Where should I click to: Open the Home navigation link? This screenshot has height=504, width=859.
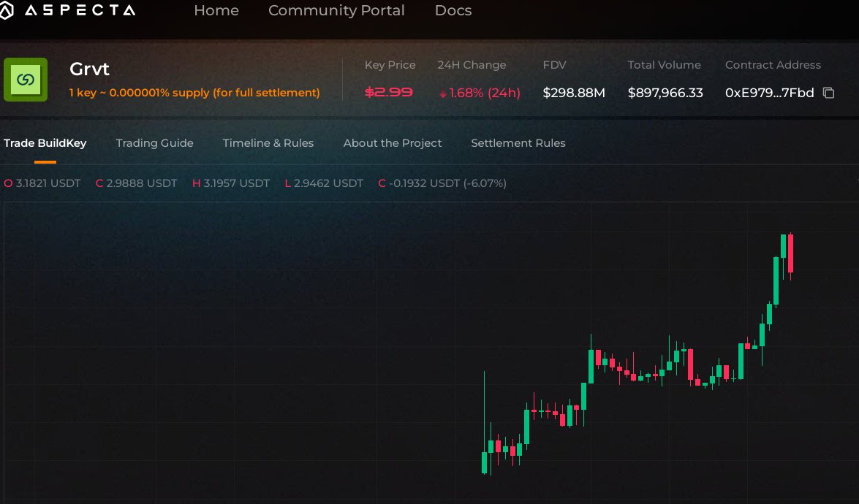pos(216,10)
